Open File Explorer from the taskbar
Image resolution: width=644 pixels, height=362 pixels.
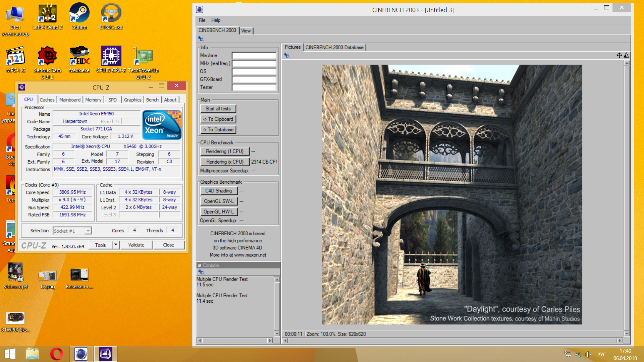pos(32,354)
